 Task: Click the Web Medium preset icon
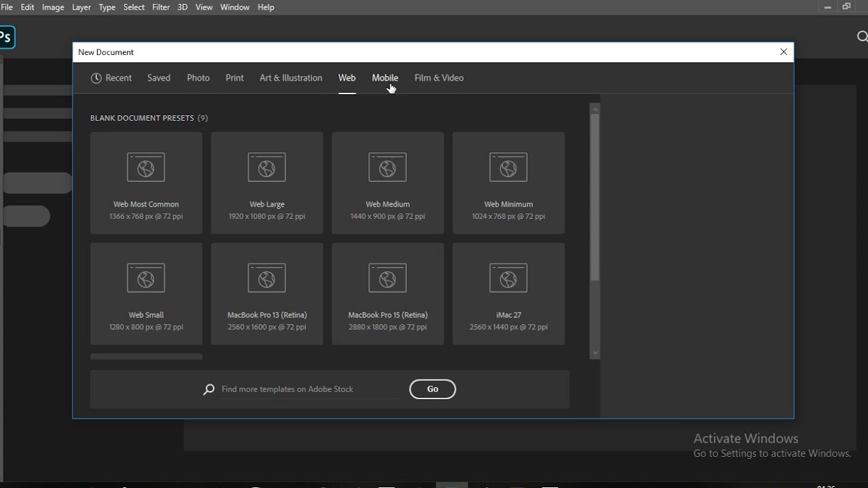[387, 167]
